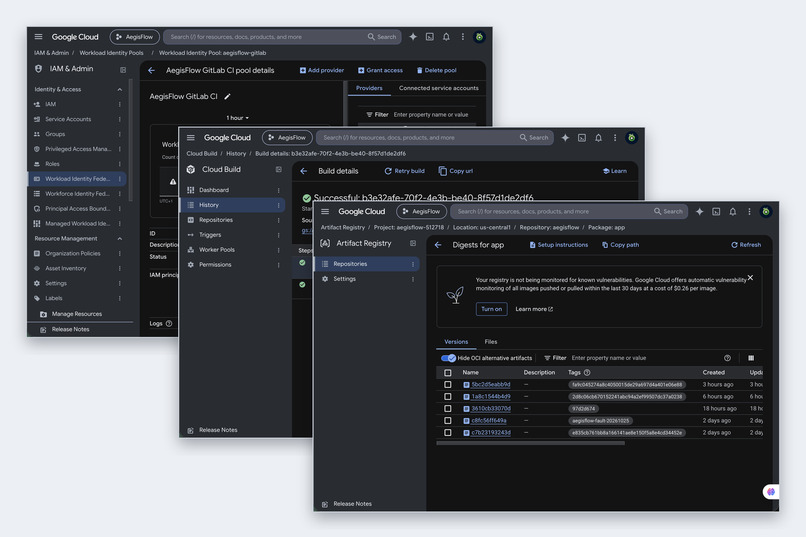Open the more options menu for Cloud Build History
The height and width of the screenshot is (537, 806).
[279, 205]
